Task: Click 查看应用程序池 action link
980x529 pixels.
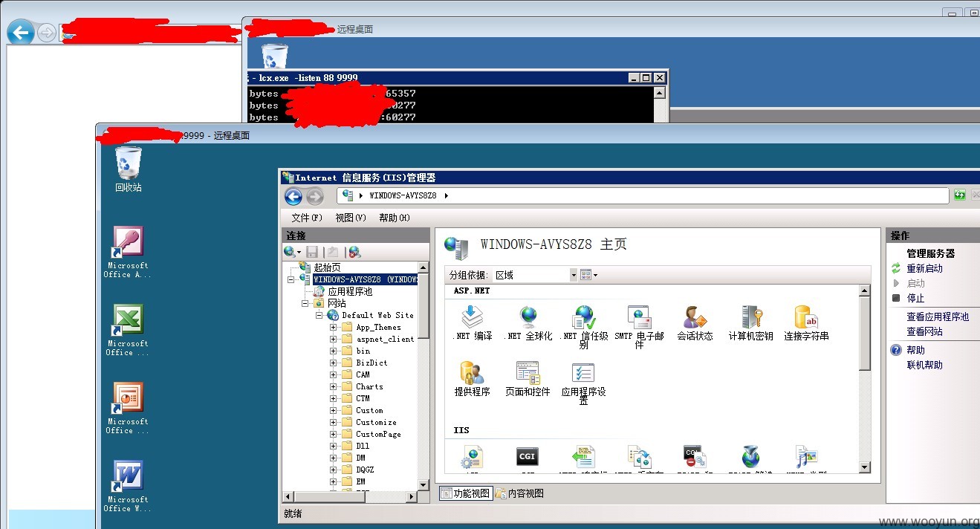Action: coord(938,317)
